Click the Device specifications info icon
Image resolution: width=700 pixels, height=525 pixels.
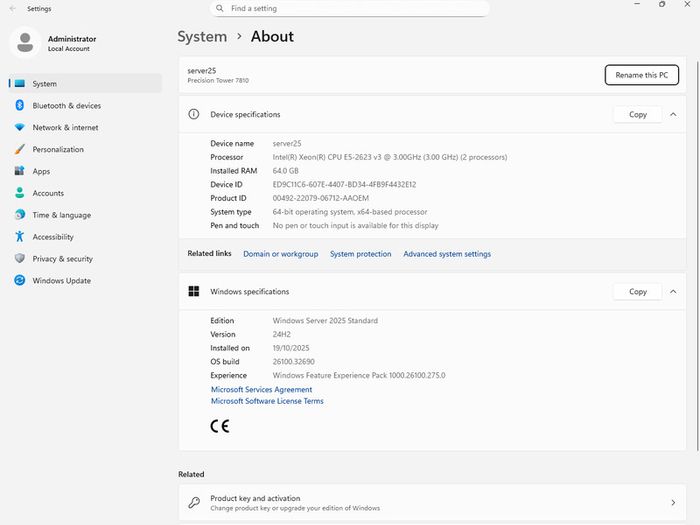pos(194,114)
